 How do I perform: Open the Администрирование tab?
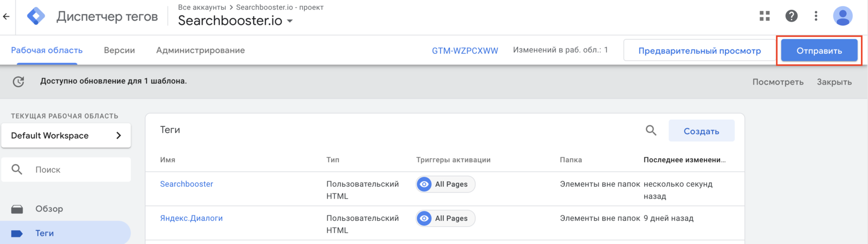[x=200, y=51]
